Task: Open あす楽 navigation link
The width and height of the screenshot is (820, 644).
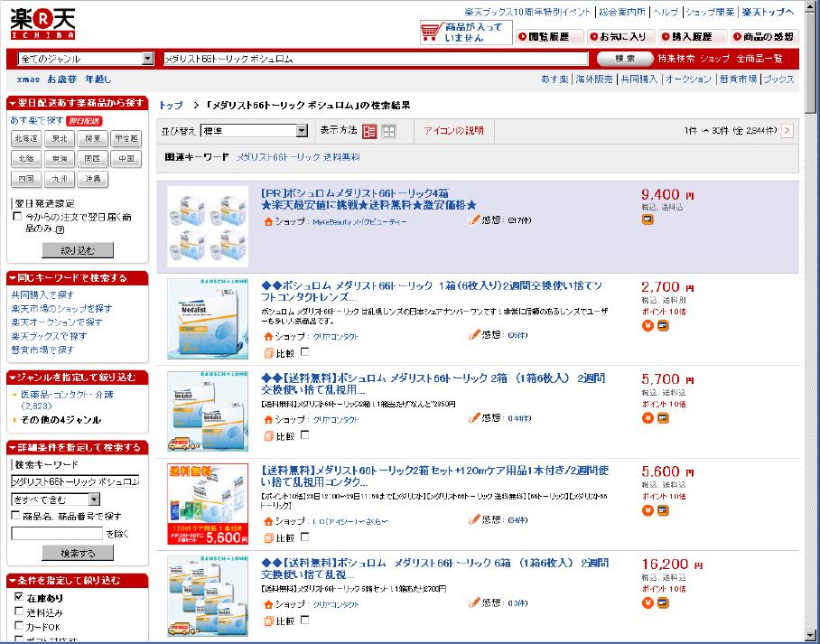Action: [x=554, y=79]
